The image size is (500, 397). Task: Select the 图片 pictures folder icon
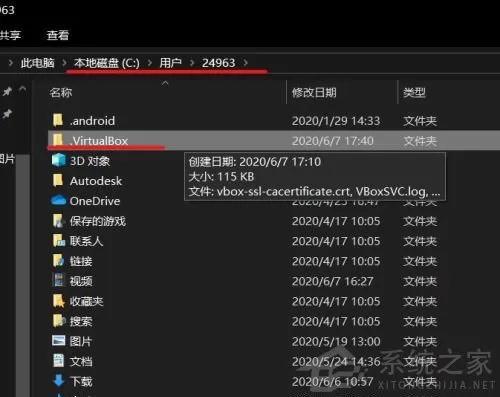59,341
